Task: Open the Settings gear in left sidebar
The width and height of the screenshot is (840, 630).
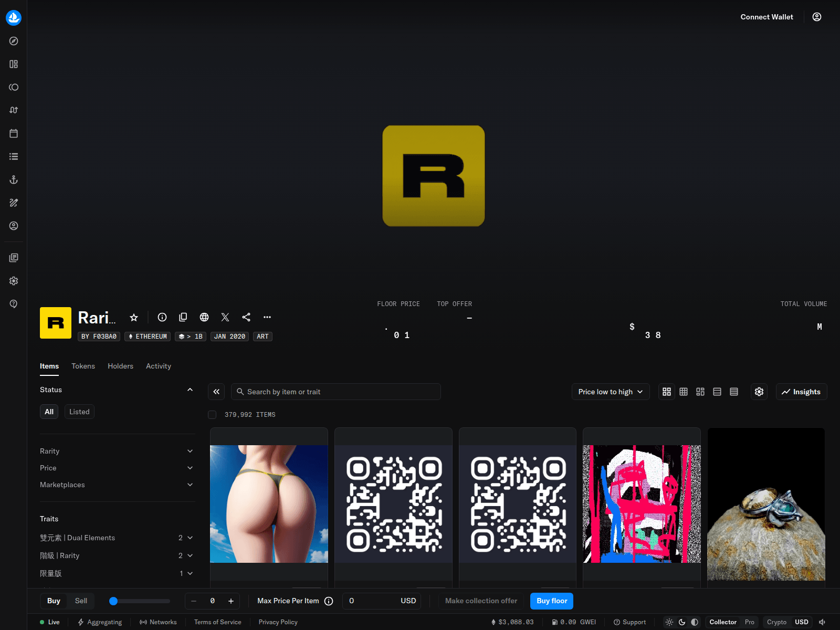Action: 14,281
